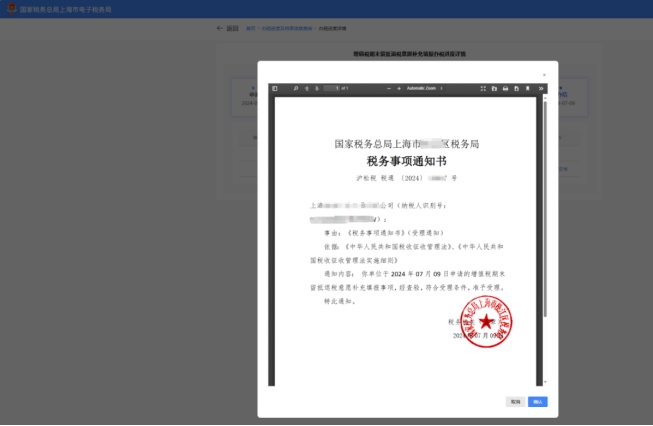Switch PDF to presentation mode

point(483,88)
